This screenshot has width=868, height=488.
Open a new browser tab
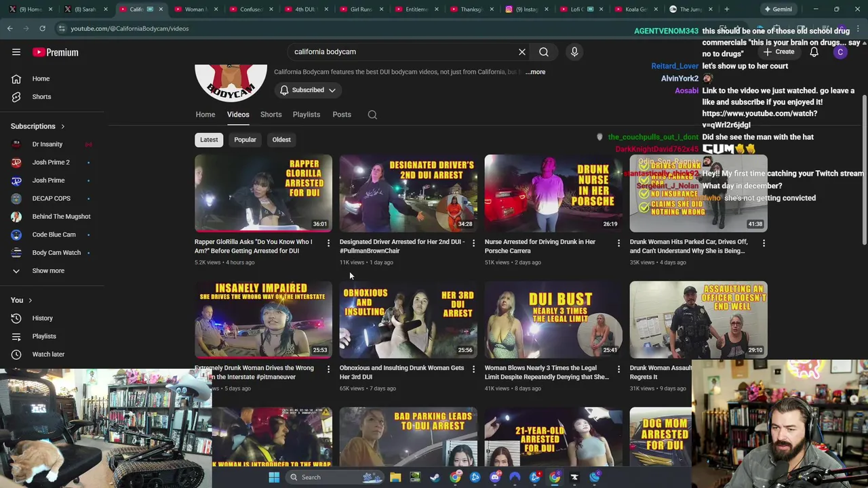pyautogui.click(x=726, y=9)
